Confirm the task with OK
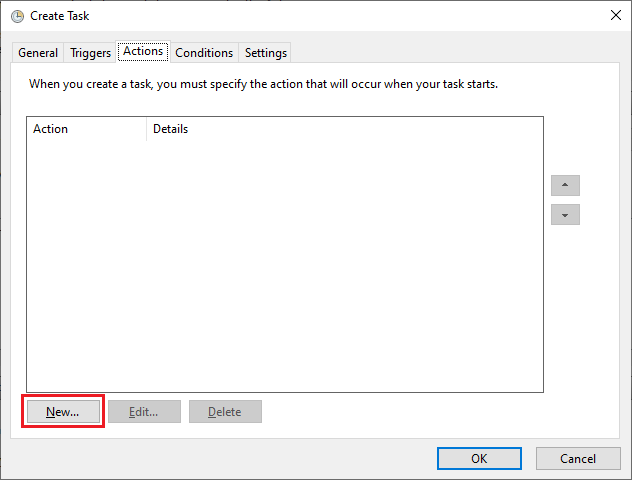The height and width of the screenshot is (480, 632). (479, 459)
